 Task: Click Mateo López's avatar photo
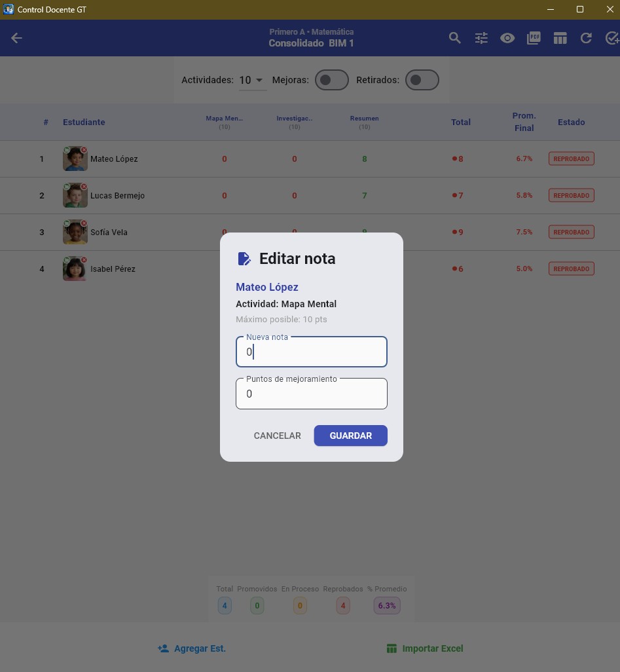point(75,159)
